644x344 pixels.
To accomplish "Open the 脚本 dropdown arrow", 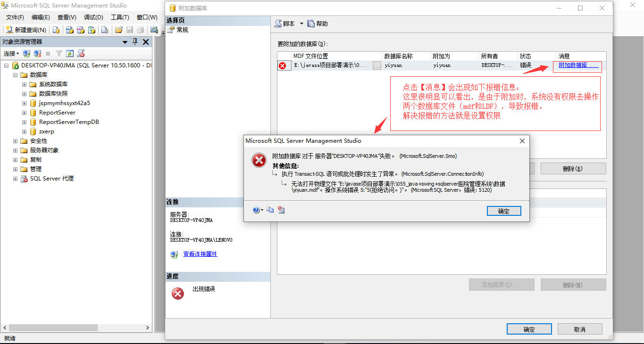I will pos(301,24).
